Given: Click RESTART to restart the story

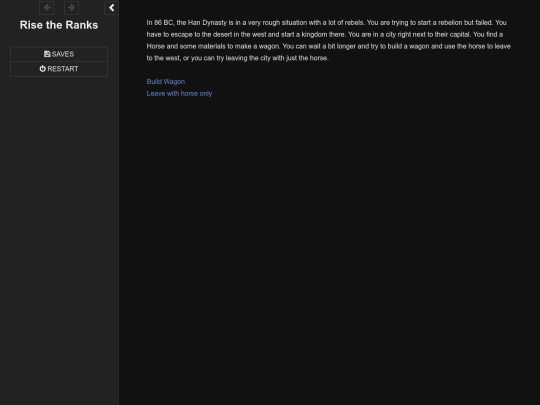Looking at the screenshot, I should (x=59, y=69).
